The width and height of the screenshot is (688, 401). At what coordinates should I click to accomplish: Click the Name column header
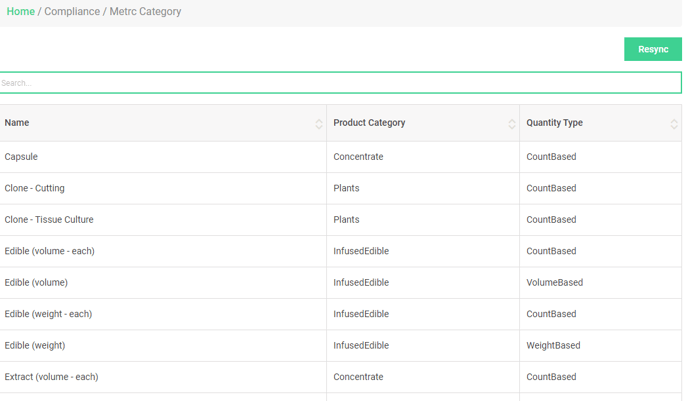(163, 123)
